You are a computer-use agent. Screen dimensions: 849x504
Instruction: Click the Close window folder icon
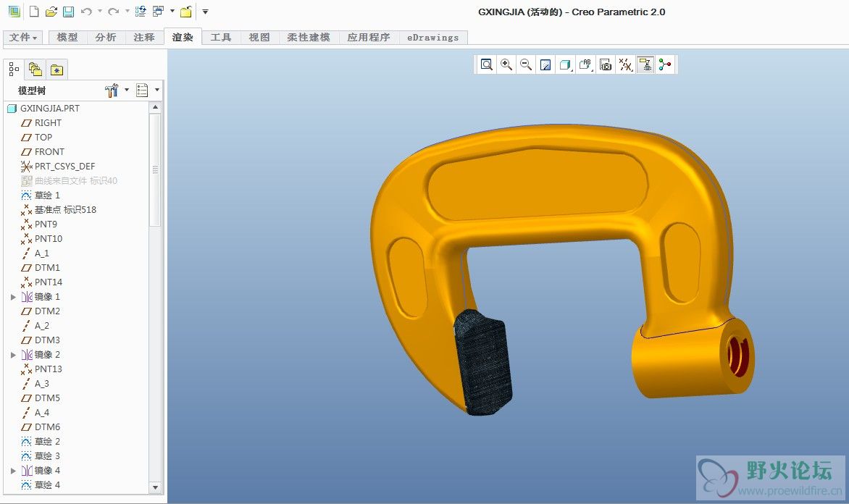(185, 12)
